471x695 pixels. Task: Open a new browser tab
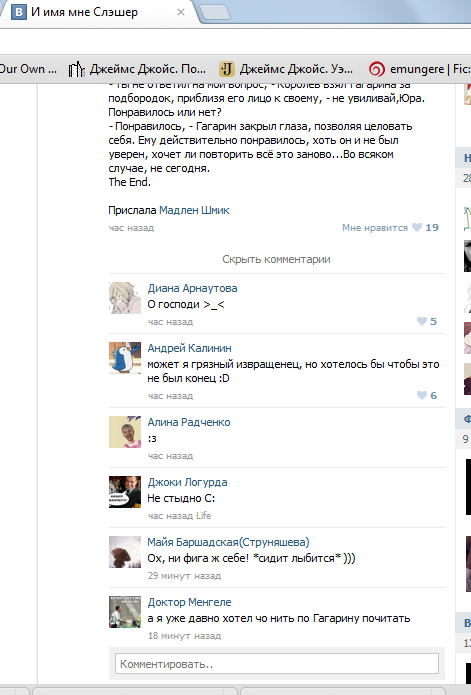click(215, 12)
